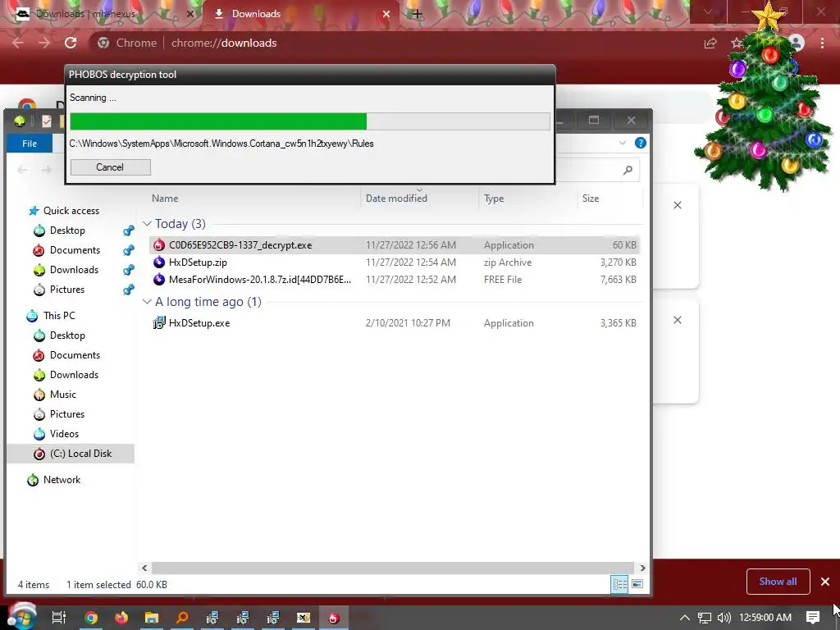Click the volume speaker tray icon
840x630 pixels.
pos(724,618)
